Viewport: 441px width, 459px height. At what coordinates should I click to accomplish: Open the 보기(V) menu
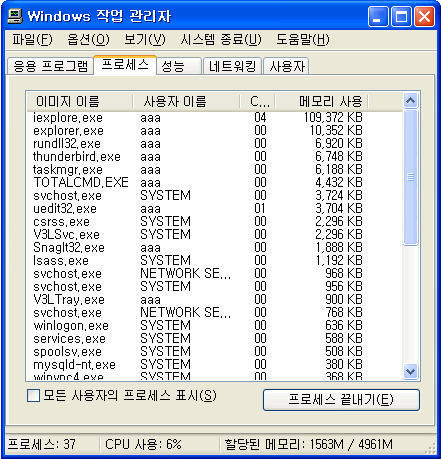point(145,40)
